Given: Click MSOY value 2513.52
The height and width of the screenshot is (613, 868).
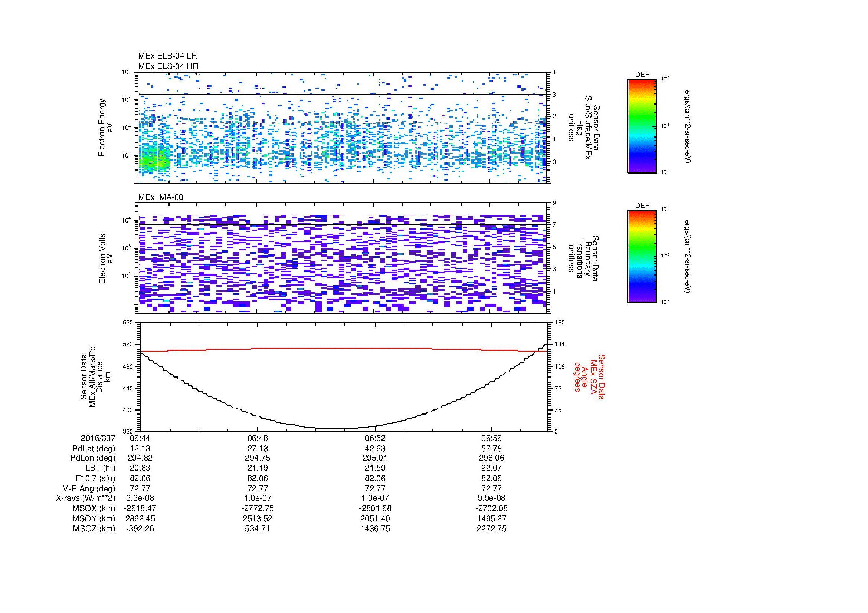Looking at the screenshot, I should (x=258, y=518).
